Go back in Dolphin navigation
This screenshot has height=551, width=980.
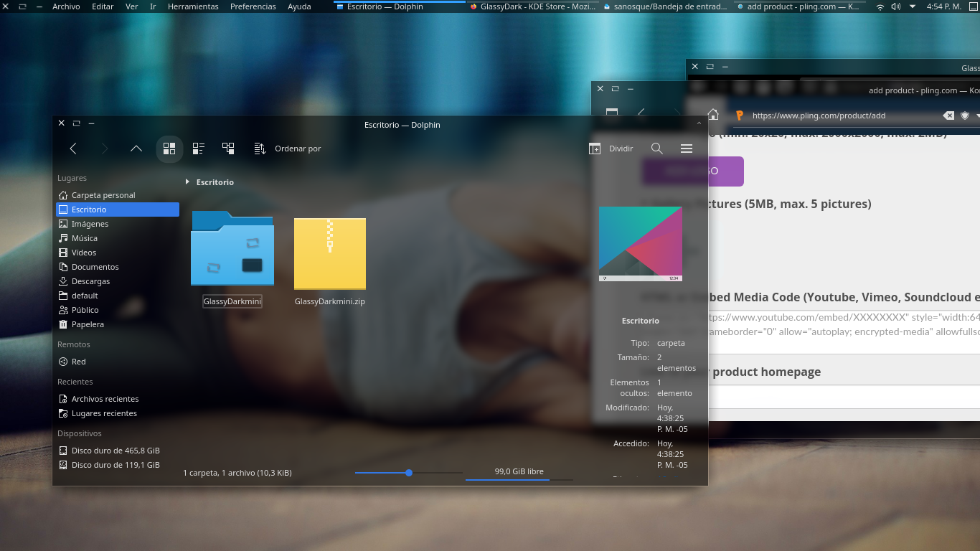(x=73, y=149)
